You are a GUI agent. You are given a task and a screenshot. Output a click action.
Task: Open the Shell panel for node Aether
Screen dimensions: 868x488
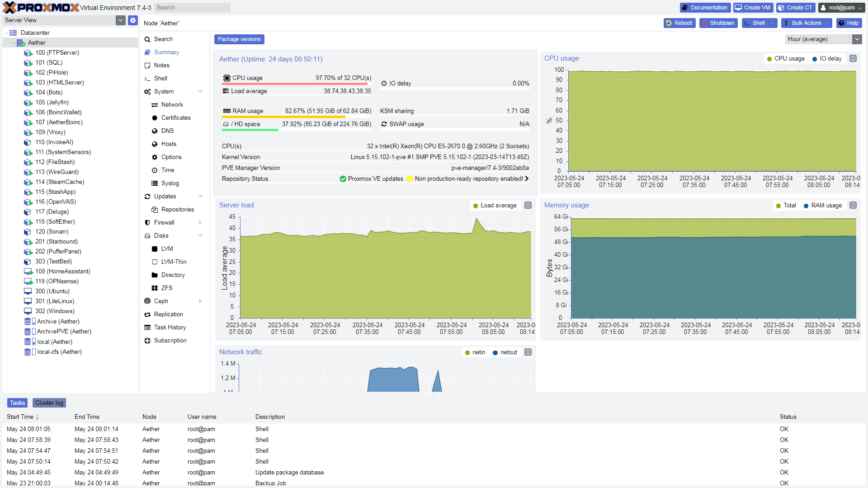pyautogui.click(x=160, y=78)
